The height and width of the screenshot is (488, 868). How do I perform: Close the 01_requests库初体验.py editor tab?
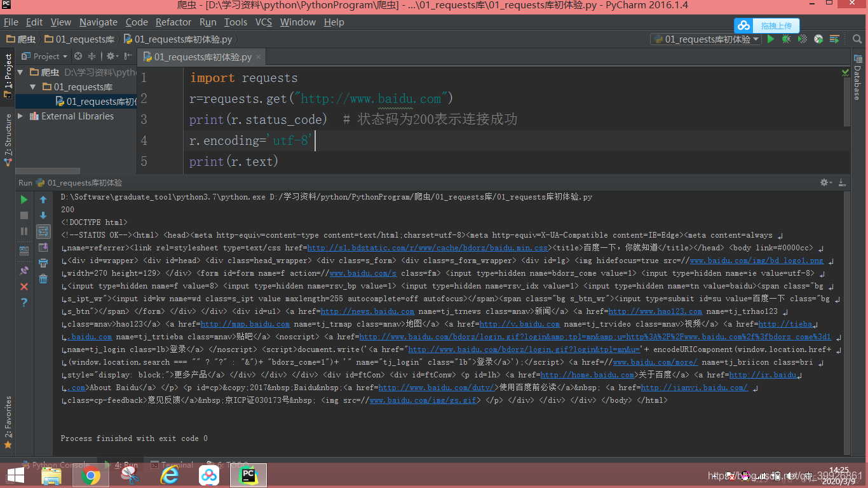259,57
